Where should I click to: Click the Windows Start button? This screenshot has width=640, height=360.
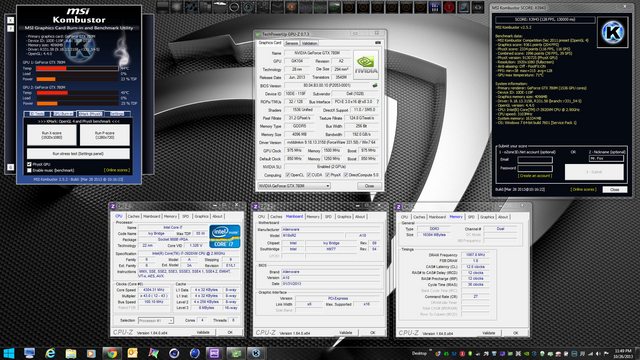coord(9,353)
